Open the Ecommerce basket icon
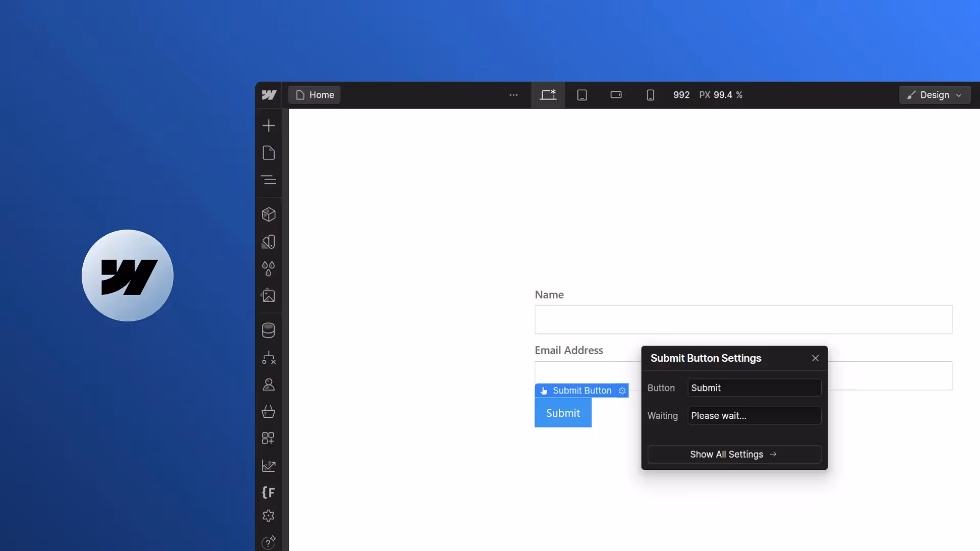Screen dimensions: 980x551 (268, 411)
